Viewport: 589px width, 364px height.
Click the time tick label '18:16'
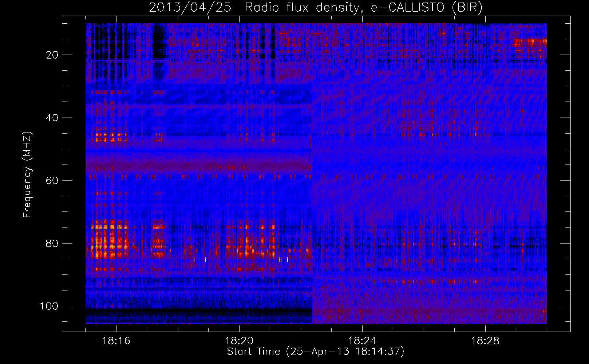click(116, 341)
